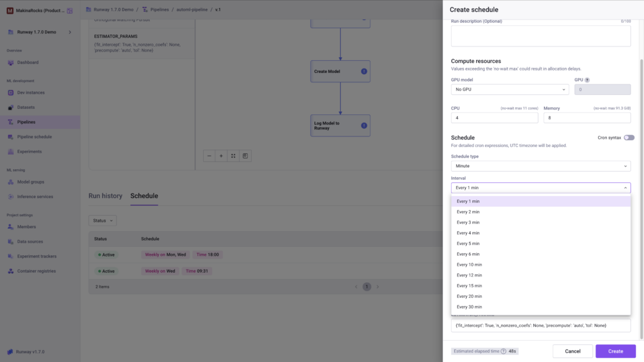Click Estimated elapsed time help icon
The width and height of the screenshot is (644, 362).
point(503,351)
